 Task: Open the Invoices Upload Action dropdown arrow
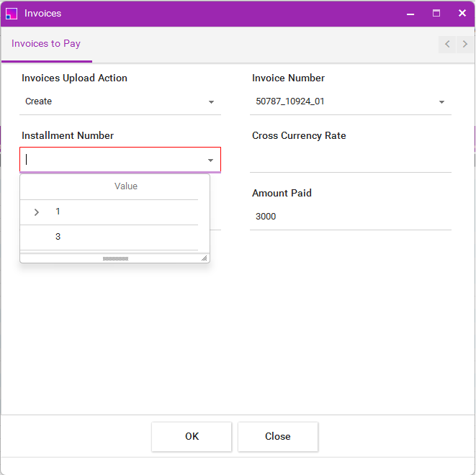point(211,102)
